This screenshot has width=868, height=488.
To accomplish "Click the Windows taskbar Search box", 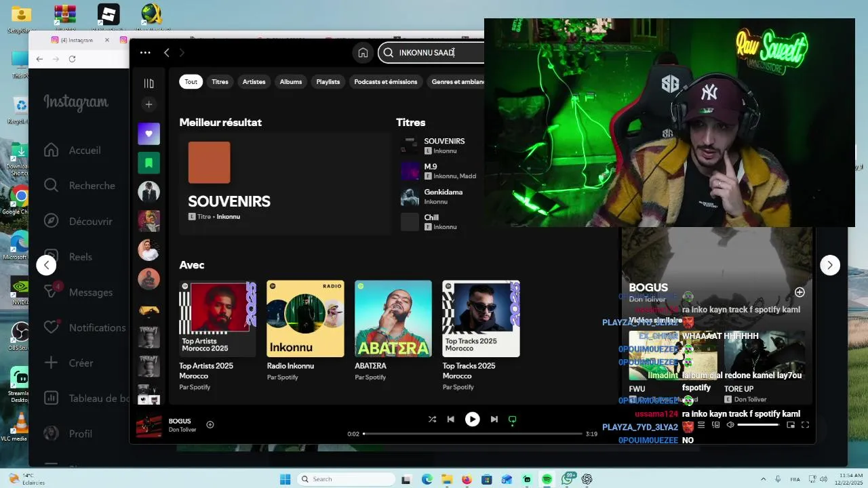I will (x=346, y=479).
